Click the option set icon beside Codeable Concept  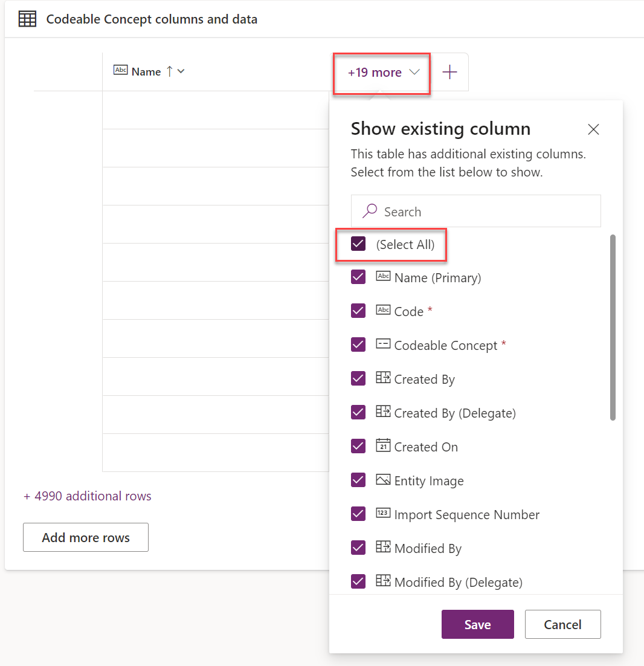click(x=382, y=344)
